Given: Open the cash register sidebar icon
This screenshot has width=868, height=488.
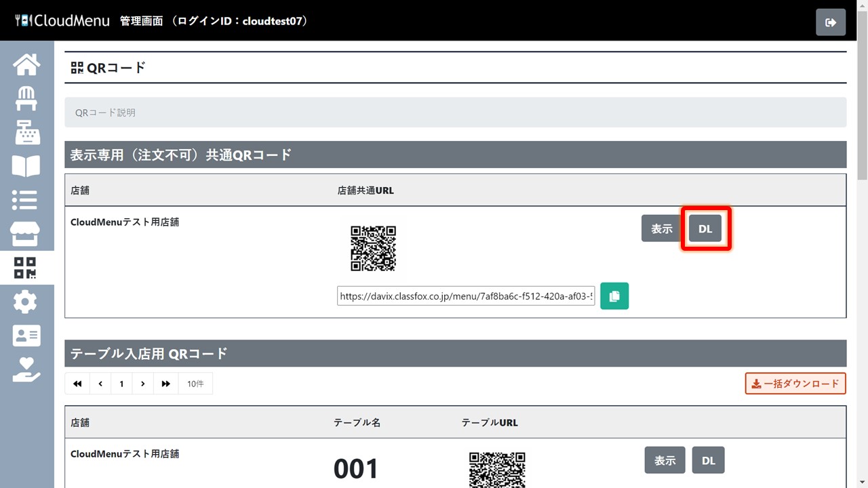Looking at the screenshot, I should [x=26, y=132].
